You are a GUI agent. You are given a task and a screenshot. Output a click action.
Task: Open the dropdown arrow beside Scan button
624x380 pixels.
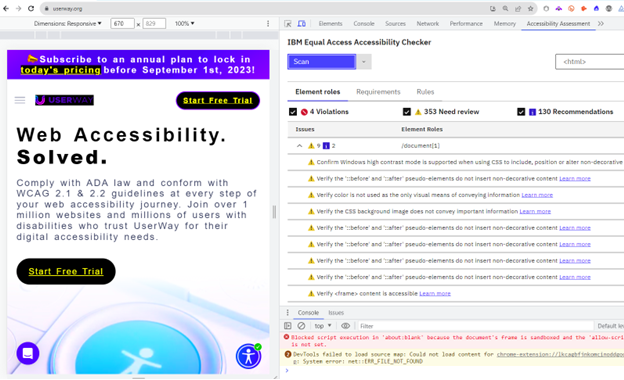[363, 62]
